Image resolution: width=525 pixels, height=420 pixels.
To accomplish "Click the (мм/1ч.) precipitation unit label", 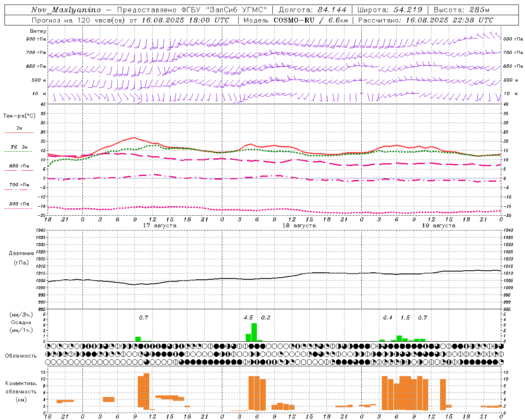I will tap(21, 330).
